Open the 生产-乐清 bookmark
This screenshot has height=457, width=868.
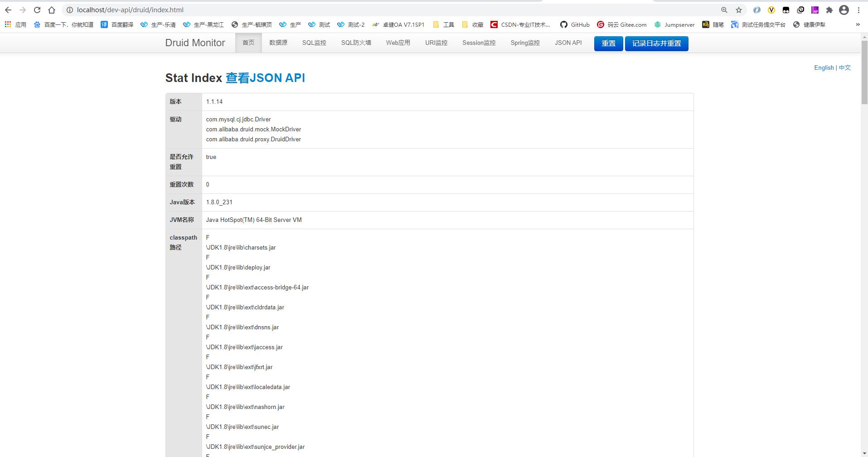click(x=158, y=24)
